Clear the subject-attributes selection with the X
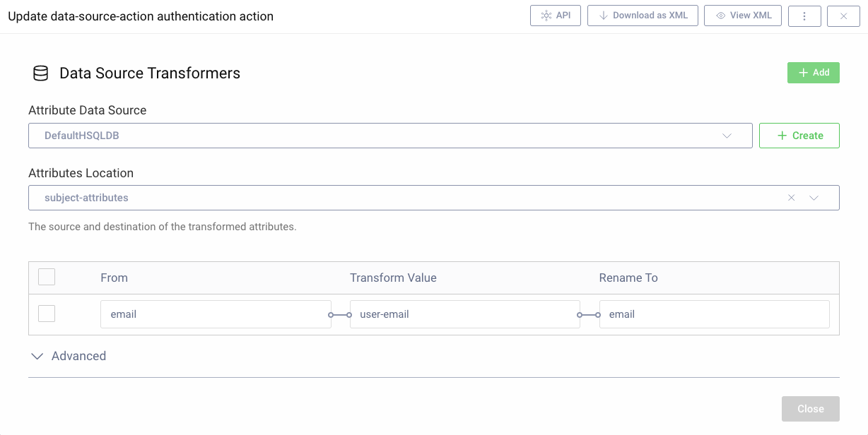 point(790,198)
